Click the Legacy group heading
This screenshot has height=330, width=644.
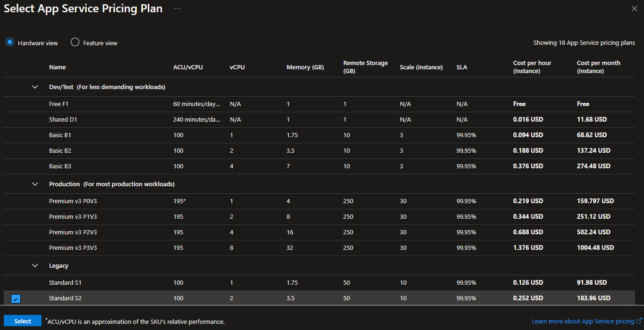pos(59,265)
